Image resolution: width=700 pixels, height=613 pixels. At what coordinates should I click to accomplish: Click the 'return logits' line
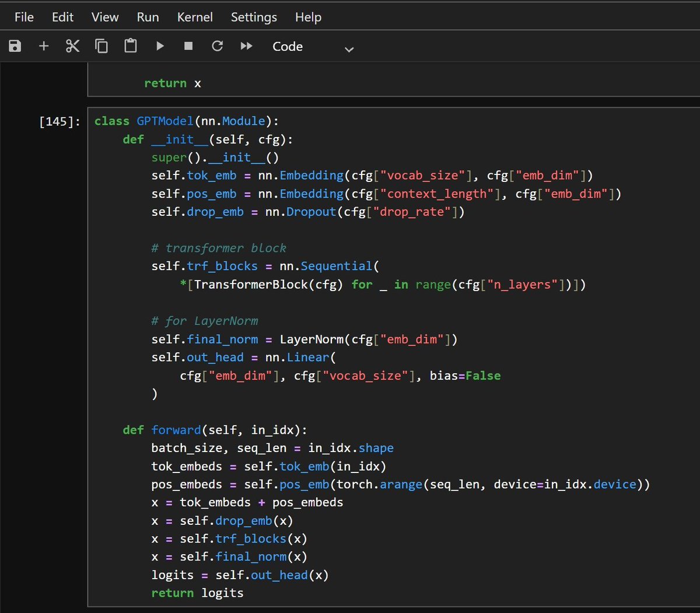(x=197, y=593)
